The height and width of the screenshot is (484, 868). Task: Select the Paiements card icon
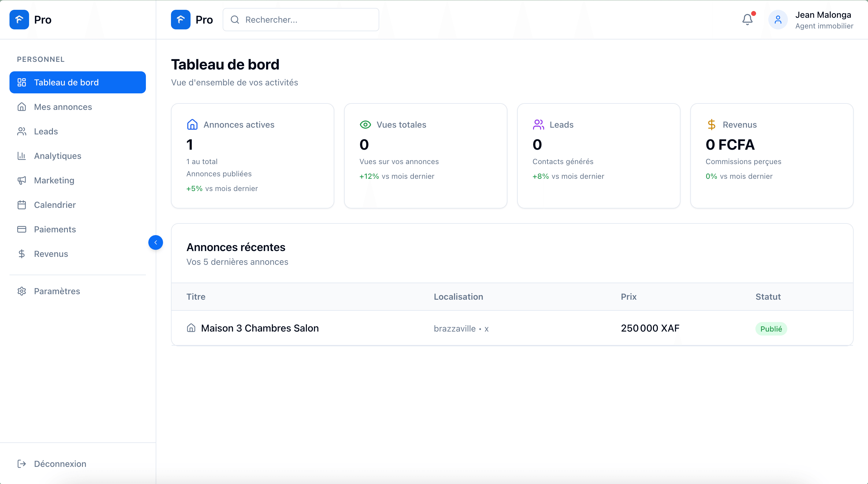pos(22,229)
